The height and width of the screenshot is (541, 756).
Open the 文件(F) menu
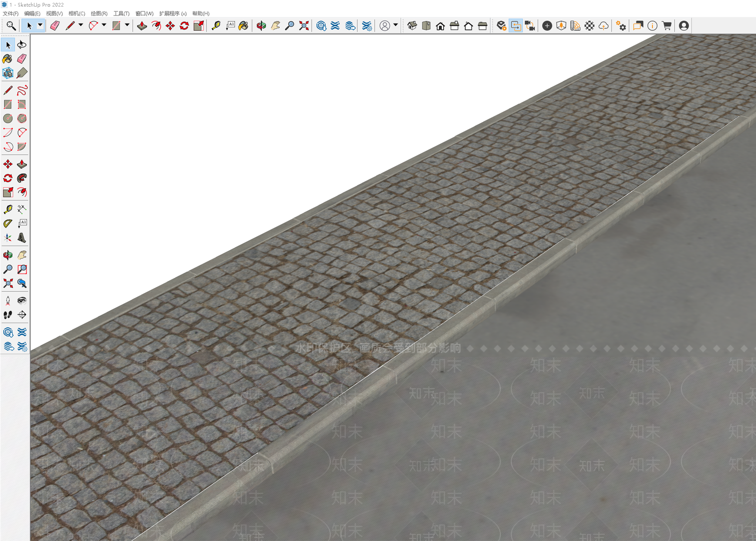(10, 14)
